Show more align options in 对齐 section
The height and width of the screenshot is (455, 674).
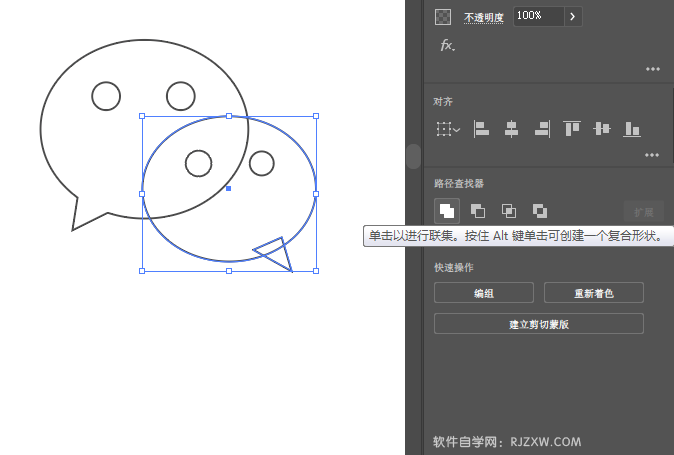click(x=652, y=155)
